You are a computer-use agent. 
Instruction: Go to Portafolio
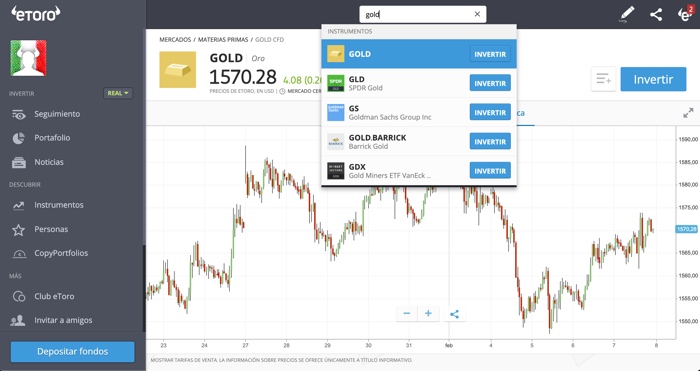point(52,138)
